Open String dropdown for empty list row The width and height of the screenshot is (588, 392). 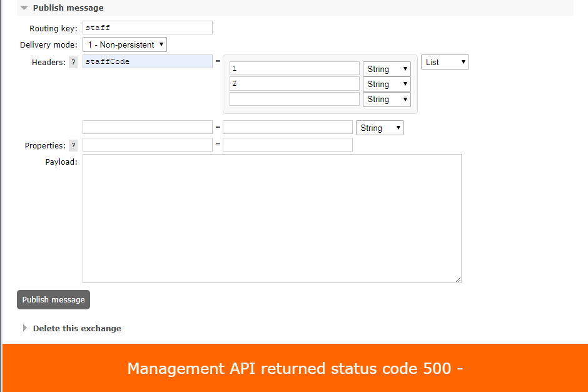tap(387, 100)
